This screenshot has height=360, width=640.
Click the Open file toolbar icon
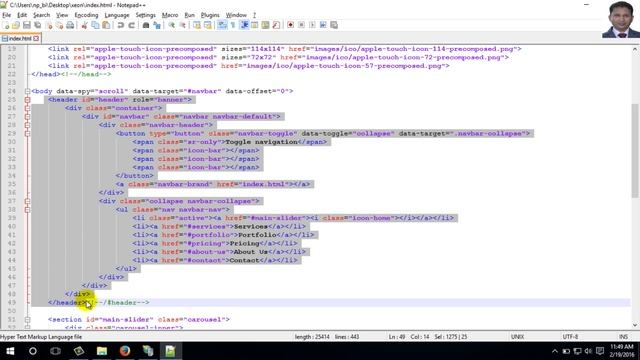pyautogui.click(x=16, y=25)
